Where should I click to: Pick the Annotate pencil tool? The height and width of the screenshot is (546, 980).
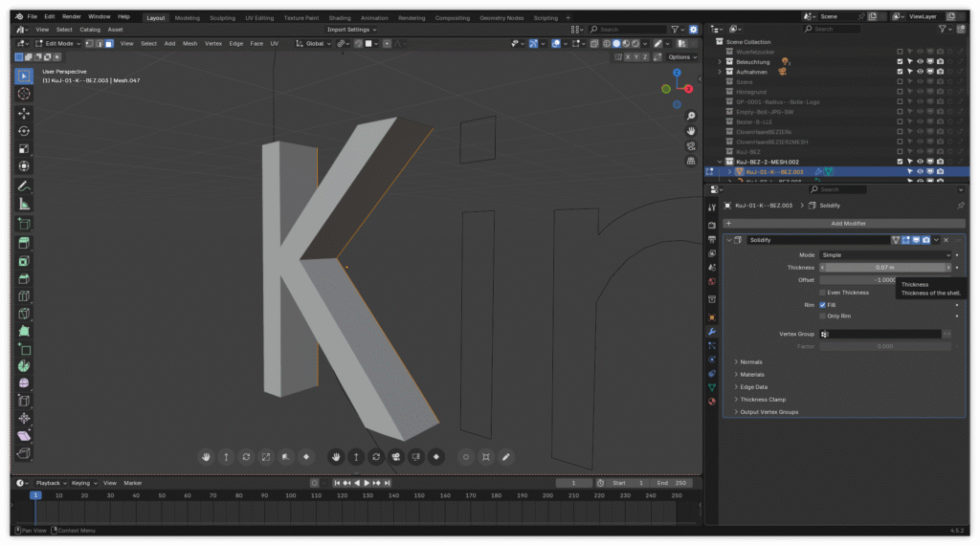coord(24,186)
